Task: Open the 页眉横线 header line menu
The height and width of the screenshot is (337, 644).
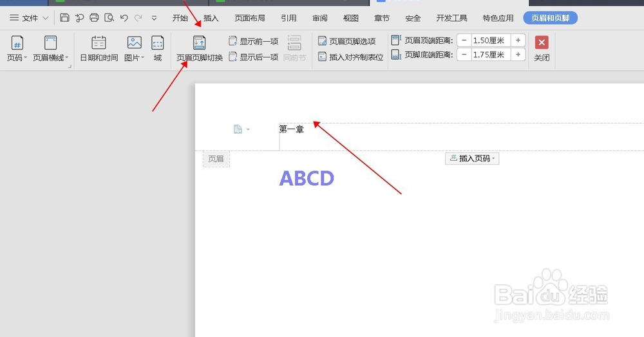Action: point(50,48)
